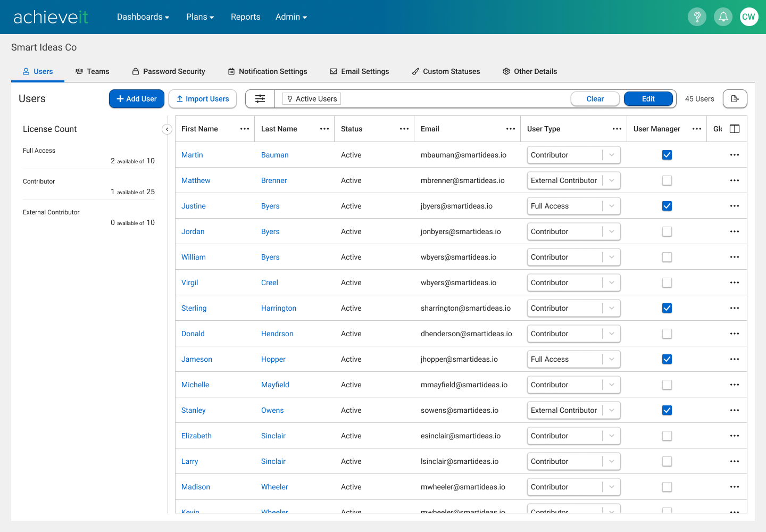
Task: Go to Reports in top navigation
Action: point(246,17)
